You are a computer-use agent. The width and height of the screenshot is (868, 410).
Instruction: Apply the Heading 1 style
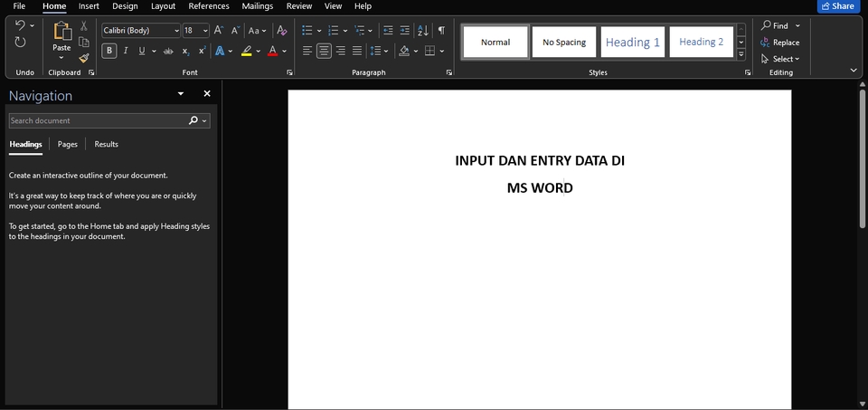(633, 42)
